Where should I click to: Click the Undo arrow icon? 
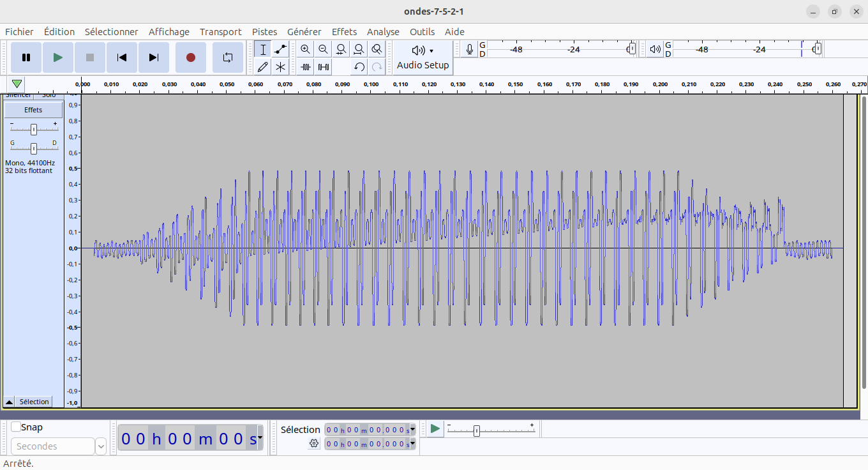[359, 66]
